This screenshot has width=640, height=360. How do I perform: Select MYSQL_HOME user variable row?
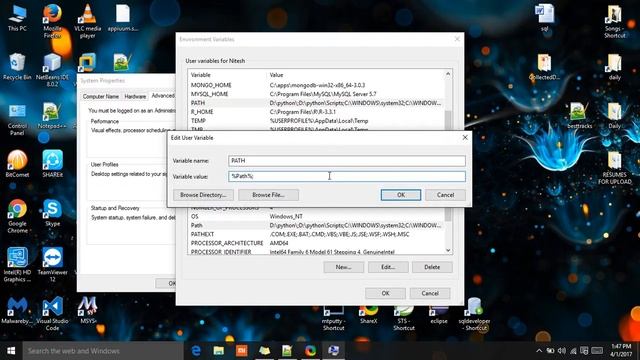point(316,94)
